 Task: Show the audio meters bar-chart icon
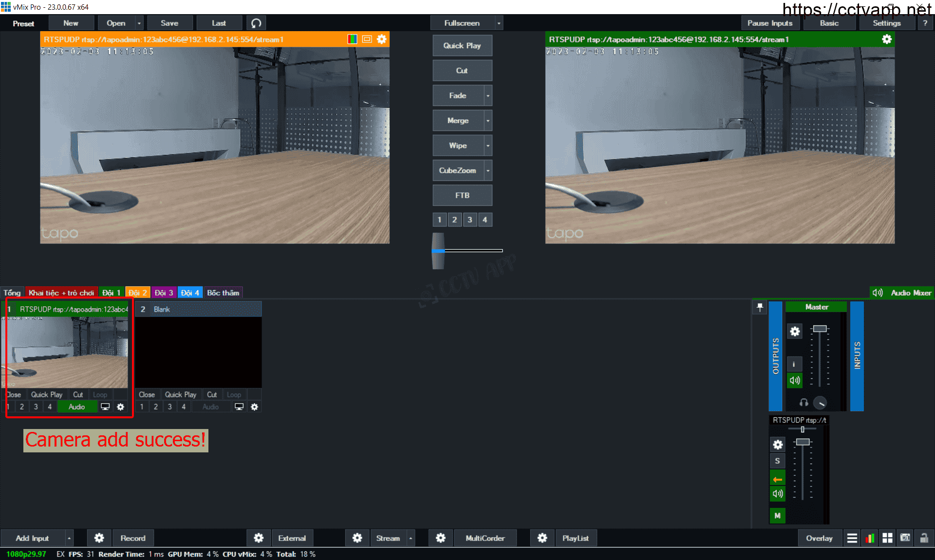(x=870, y=538)
